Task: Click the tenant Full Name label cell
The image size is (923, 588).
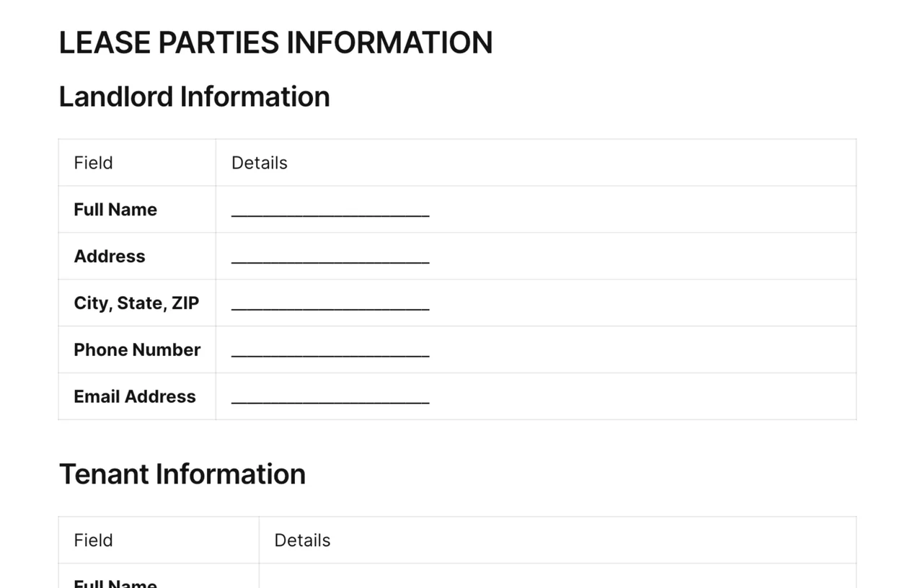Action: (x=159, y=576)
